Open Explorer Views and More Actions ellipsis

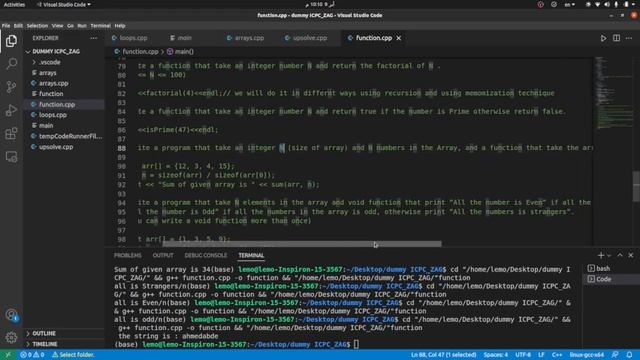[x=93, y=38]
